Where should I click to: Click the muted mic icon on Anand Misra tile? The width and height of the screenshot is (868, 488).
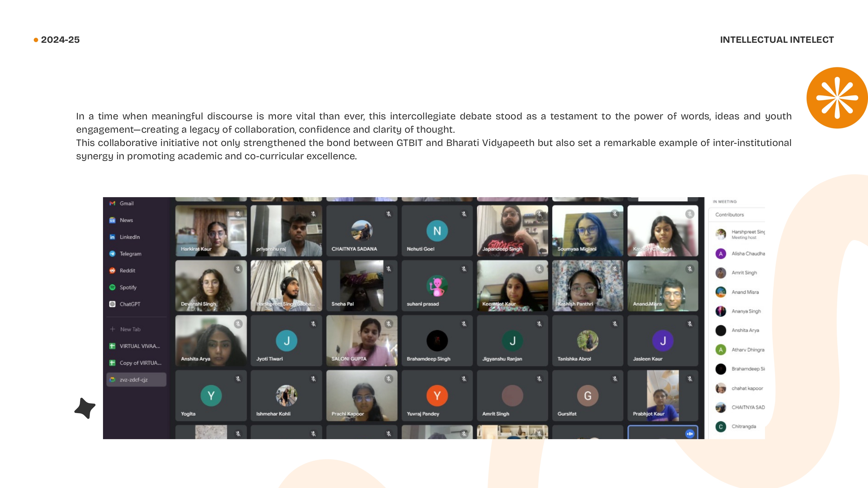(x=690, y=269)
